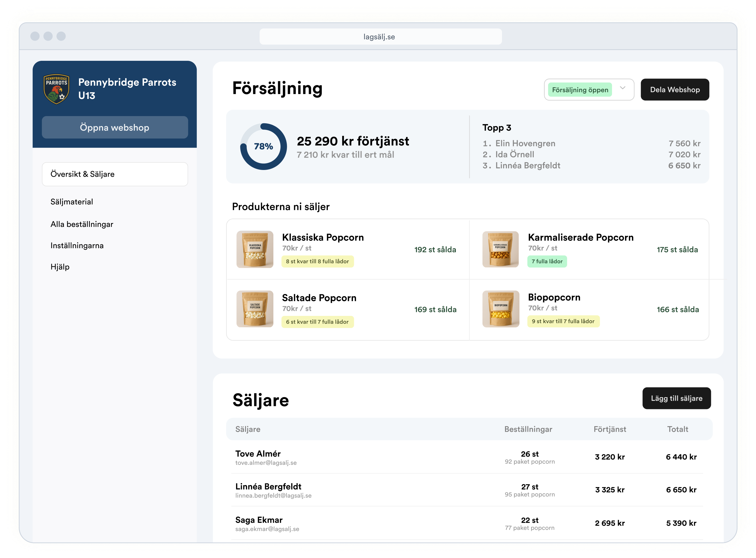Click the lagsälj.se address bar
This screenshot has width=756, height=558.
[380, 37]
